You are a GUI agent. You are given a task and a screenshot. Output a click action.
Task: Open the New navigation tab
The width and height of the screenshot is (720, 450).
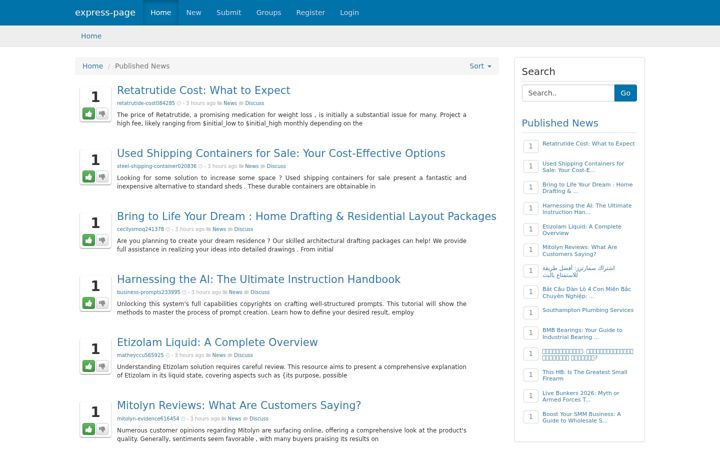point(193,12)
